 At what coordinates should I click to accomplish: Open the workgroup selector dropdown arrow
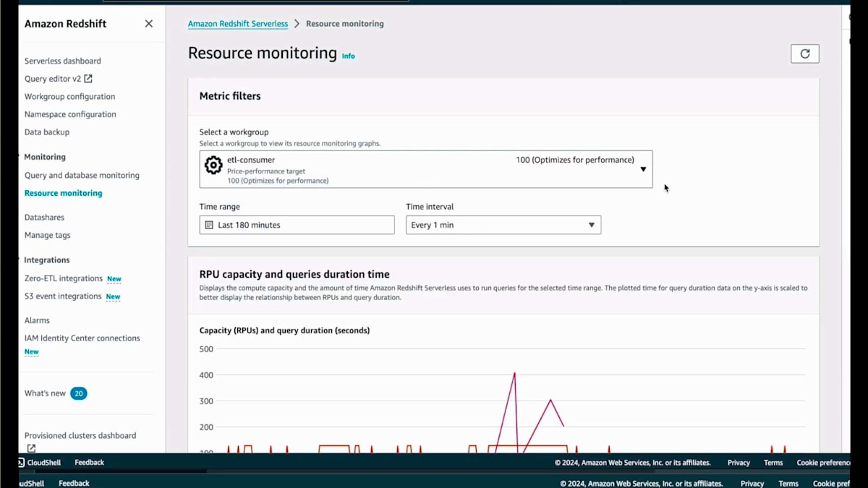click(x=643, y=169)
